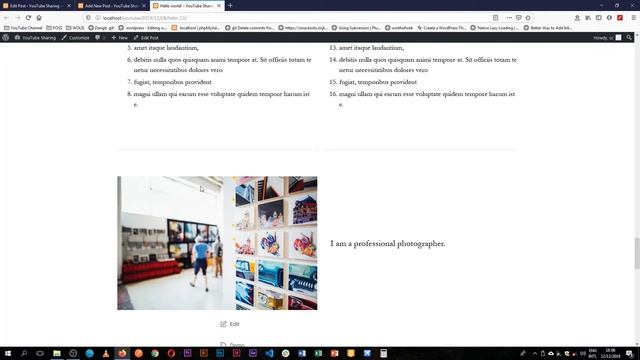This screenshot has width=640, height=360.
Task: Open Google Chrome from taskbar
Action: pos(155,353)
